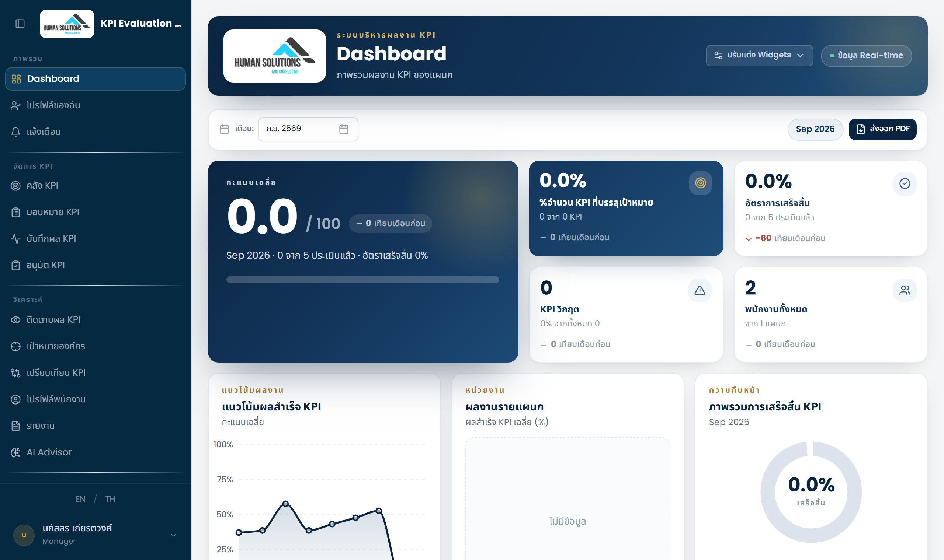Export dashboard with ส่งออก PDF button

click(882, 129)
